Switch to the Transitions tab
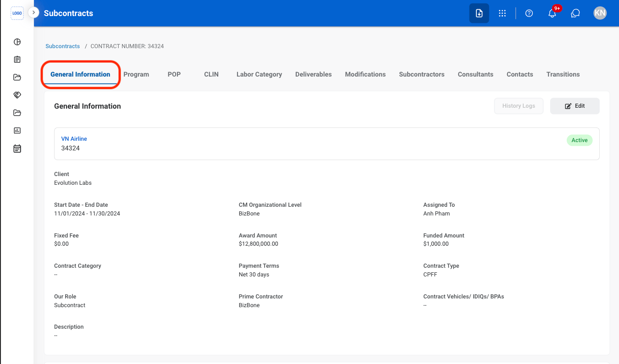The width and height of the screenshot is (619, 364). (563, 74)
